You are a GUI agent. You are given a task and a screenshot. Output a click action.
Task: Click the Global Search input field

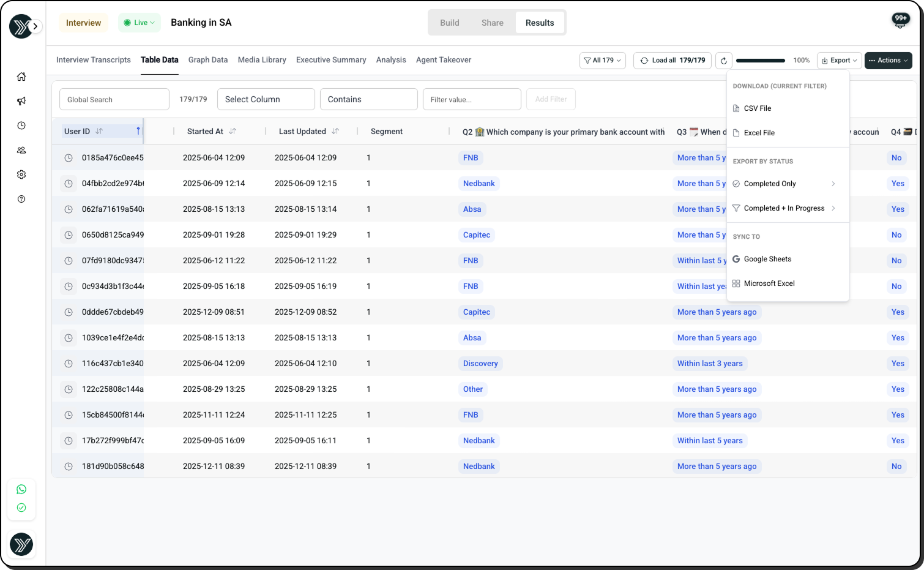coord(114,99)
